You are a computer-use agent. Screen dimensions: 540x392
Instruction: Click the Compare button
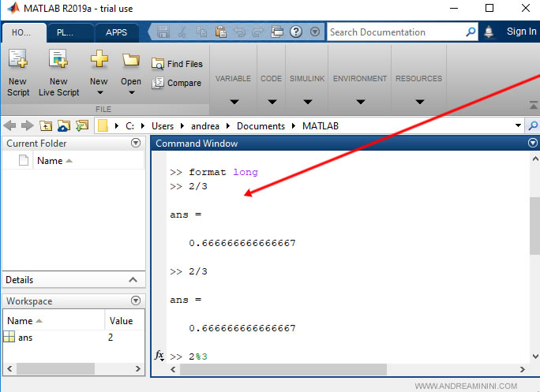tap(176, 83)
